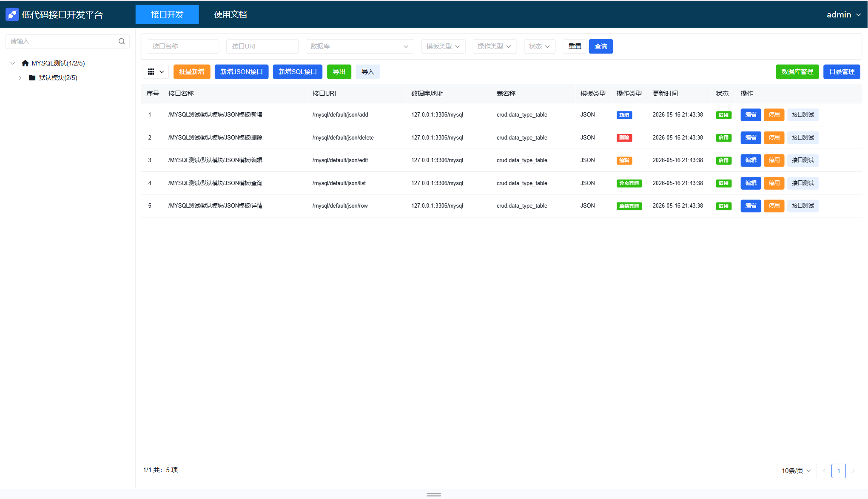
Task: Click the 新增 operation type tag
Action: pyautogui.click(x=624, y=115)
